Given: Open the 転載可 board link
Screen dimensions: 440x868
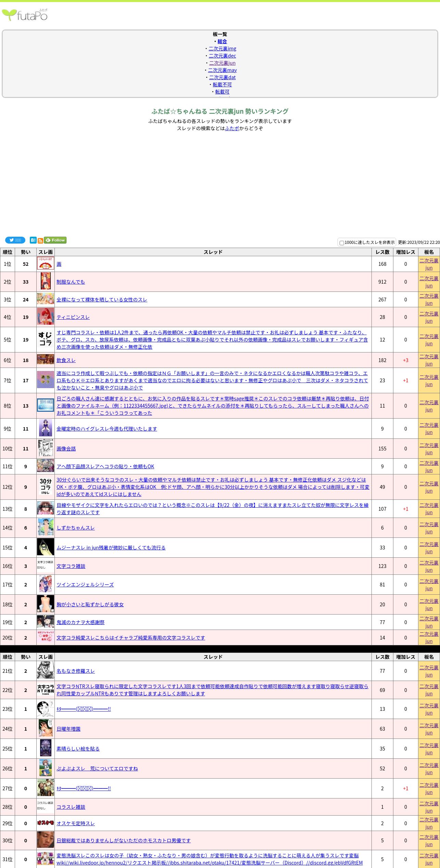Looking at the screenshot, I should 222,92.
